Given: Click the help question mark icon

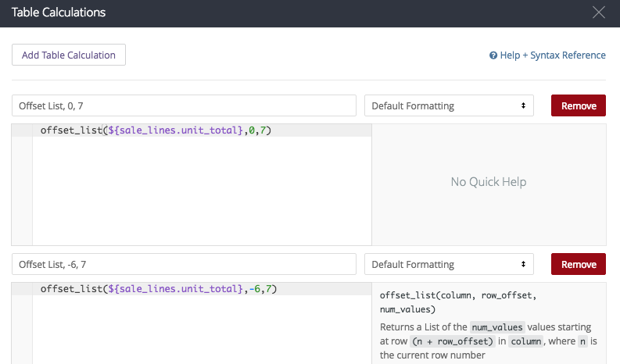Looking at the screenshot, I should [x=493, y=55].
